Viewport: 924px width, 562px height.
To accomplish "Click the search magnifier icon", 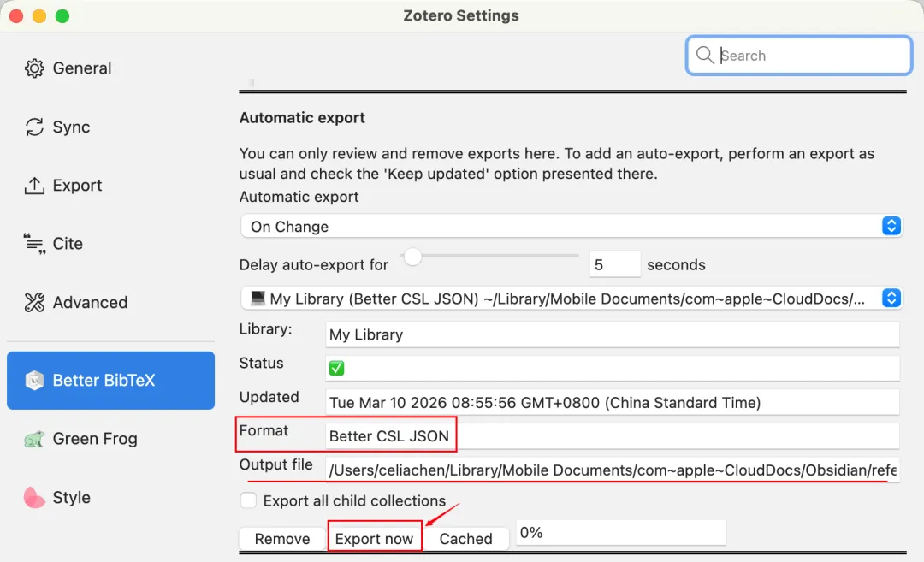I will pyautogui.click(x=705, y=56).
